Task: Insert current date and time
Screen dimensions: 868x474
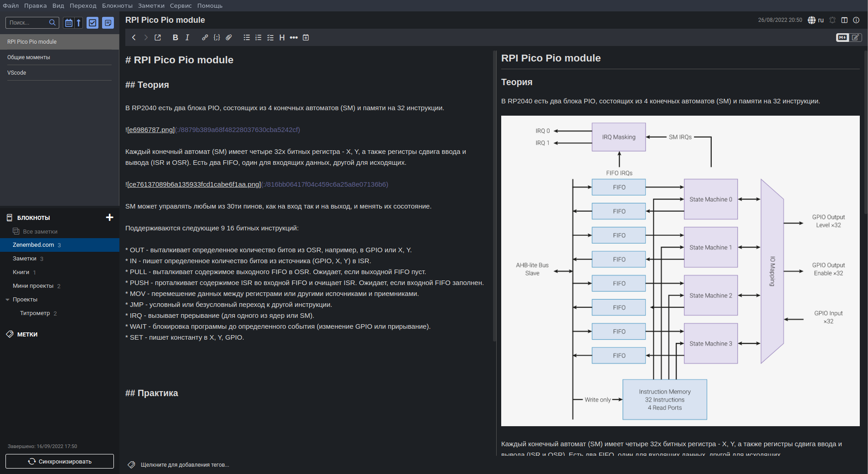Action: (x=306, y=38)
